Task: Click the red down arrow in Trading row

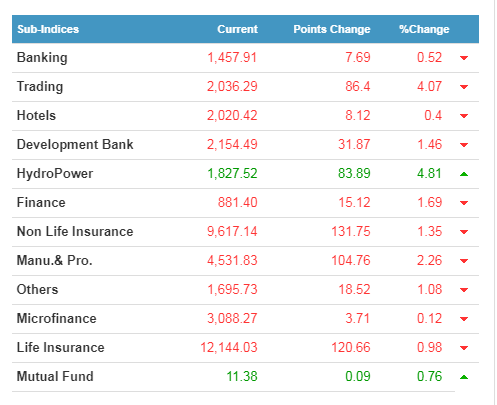Action: pos(464,87)
